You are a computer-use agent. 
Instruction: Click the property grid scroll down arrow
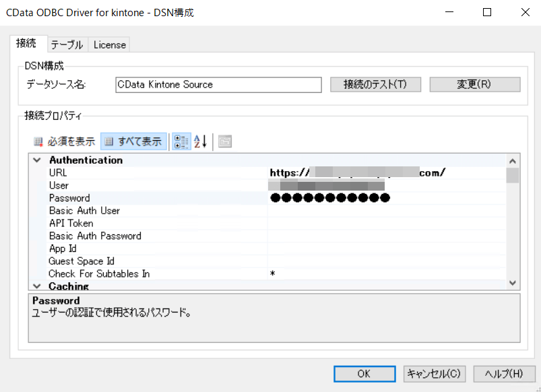(x=513, y=283)
